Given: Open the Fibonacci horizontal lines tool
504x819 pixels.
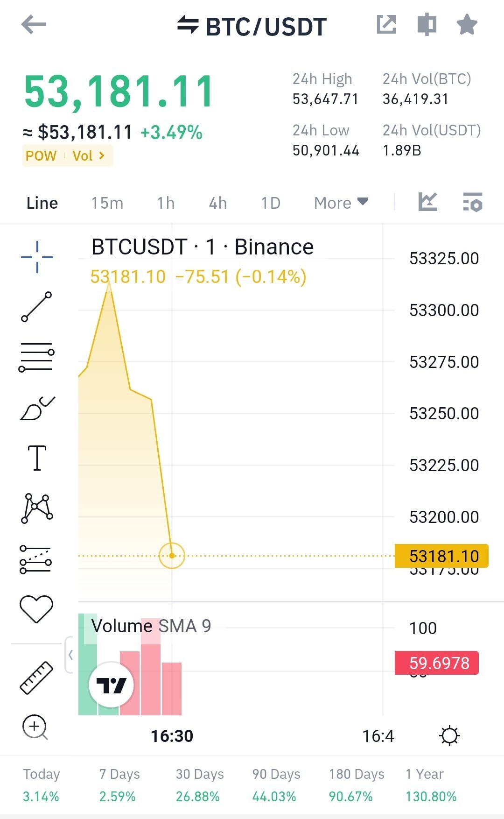Looking at the screenshot, I should pyautogui.click(x=36, y=357).
